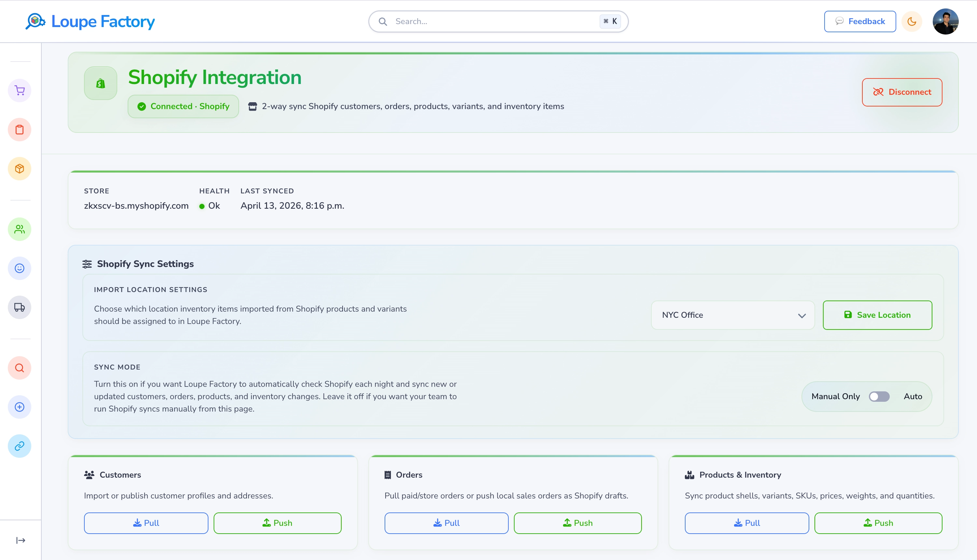Open the red clipboard sidebar icon
This screenshot has width=977, height=560.
(x=20, y=130)
